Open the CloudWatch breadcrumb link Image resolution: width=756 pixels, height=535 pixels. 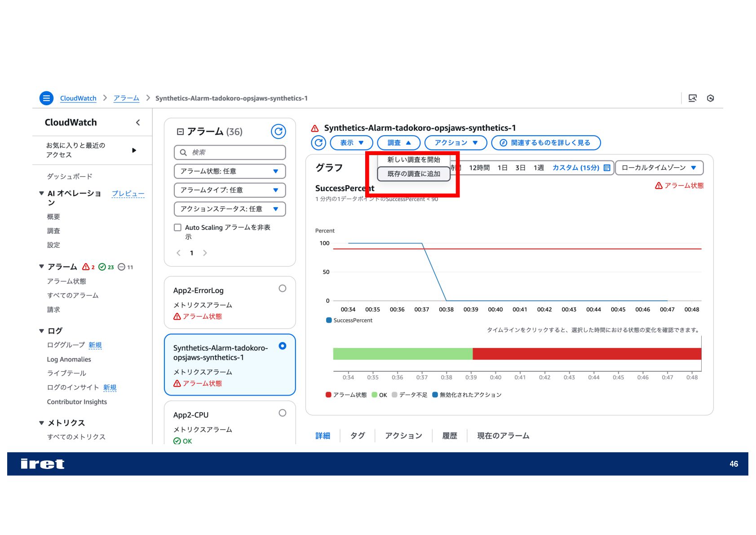tap(78, 98)
